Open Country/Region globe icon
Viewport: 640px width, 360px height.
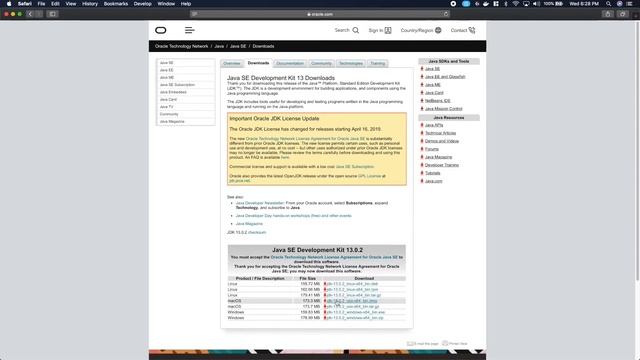pos(438,30)
